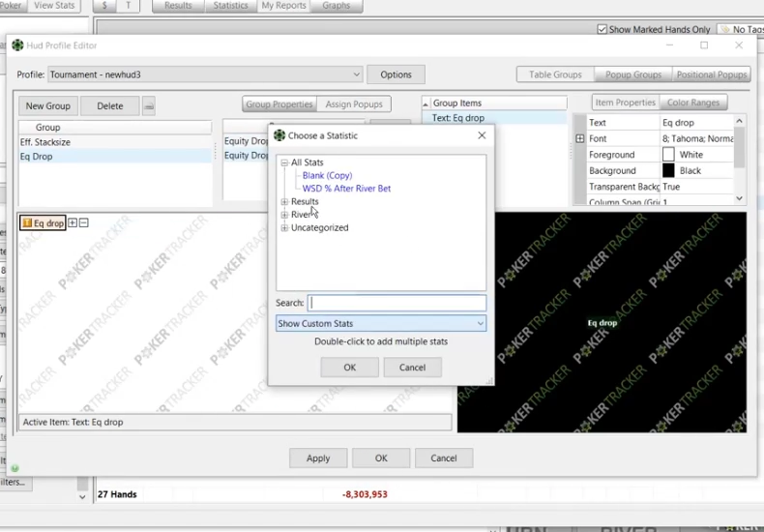Click the minus icon beside Eq drop item

pos(84,222)
